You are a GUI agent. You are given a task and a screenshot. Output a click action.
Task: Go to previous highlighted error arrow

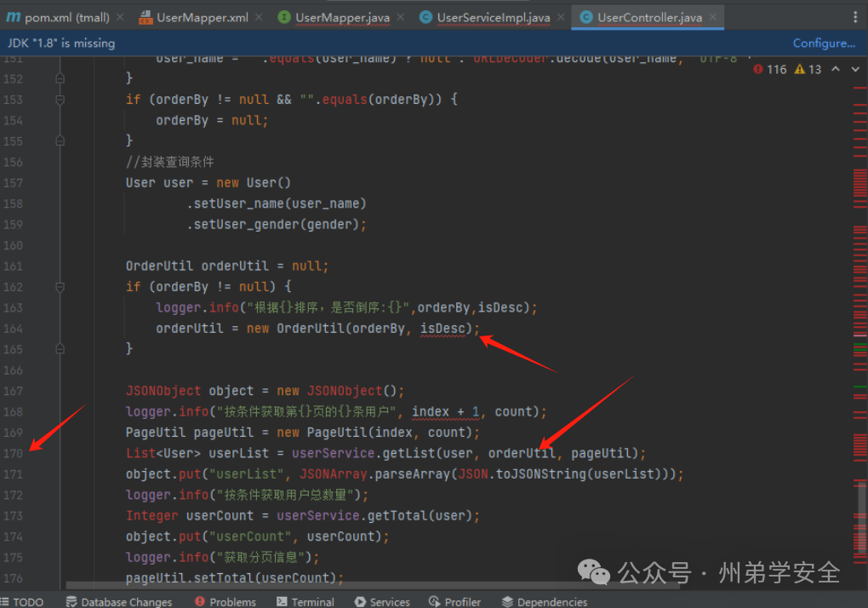836,69
